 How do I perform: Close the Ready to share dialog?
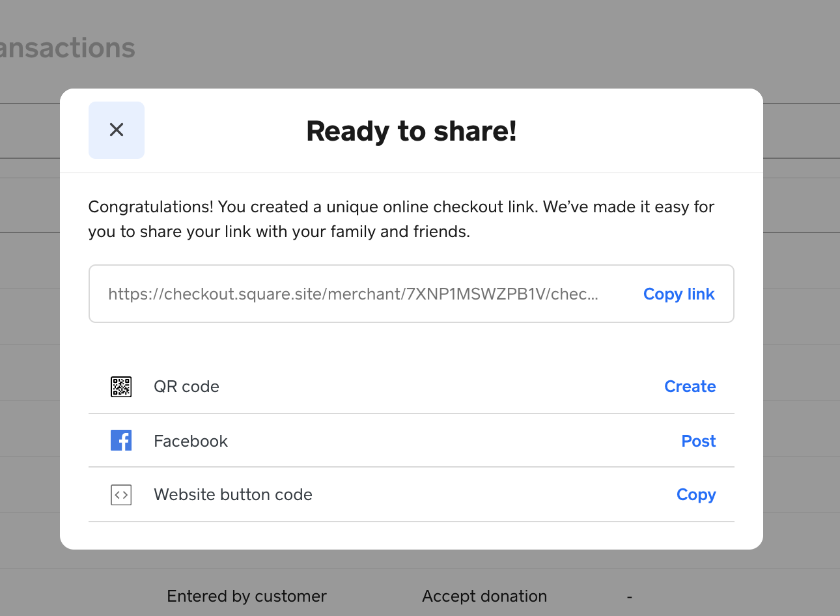(x=117, y=130)
